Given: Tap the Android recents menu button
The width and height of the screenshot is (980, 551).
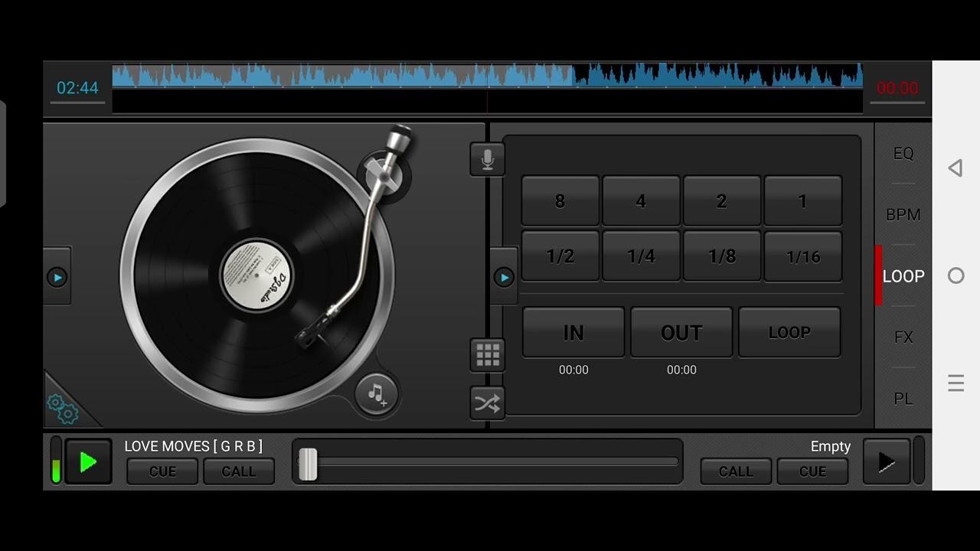Looking at the screenshot, I should click(955, 383).
